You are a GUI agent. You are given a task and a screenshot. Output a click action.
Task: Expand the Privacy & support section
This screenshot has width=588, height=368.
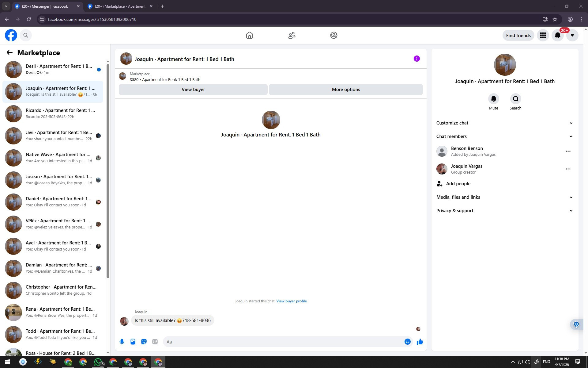[505, 211]
